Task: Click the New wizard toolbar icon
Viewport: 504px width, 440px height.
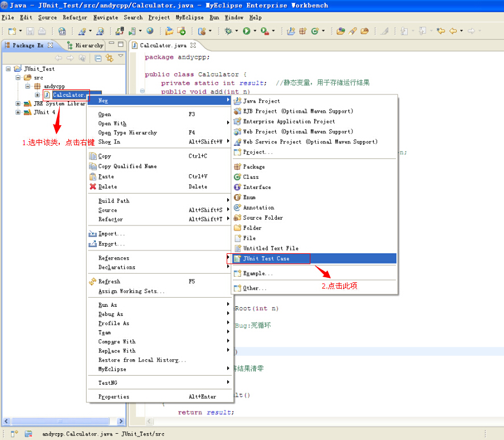Action: (x=12, y=31)
